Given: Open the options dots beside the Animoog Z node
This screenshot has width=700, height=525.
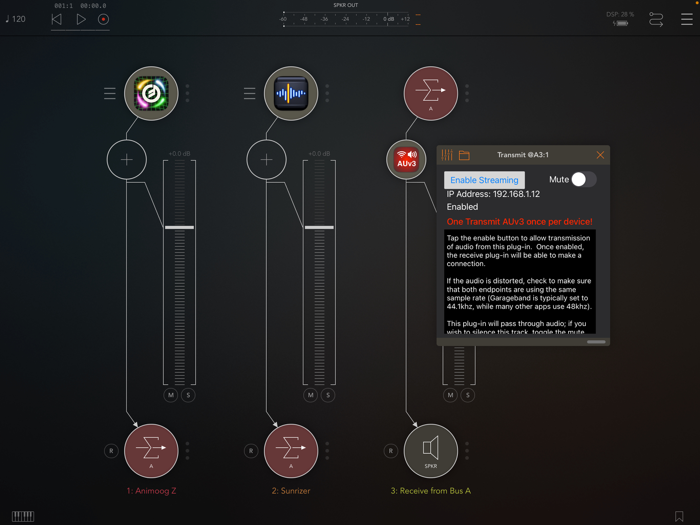Looking at the screenshot, I should point(188,93).
